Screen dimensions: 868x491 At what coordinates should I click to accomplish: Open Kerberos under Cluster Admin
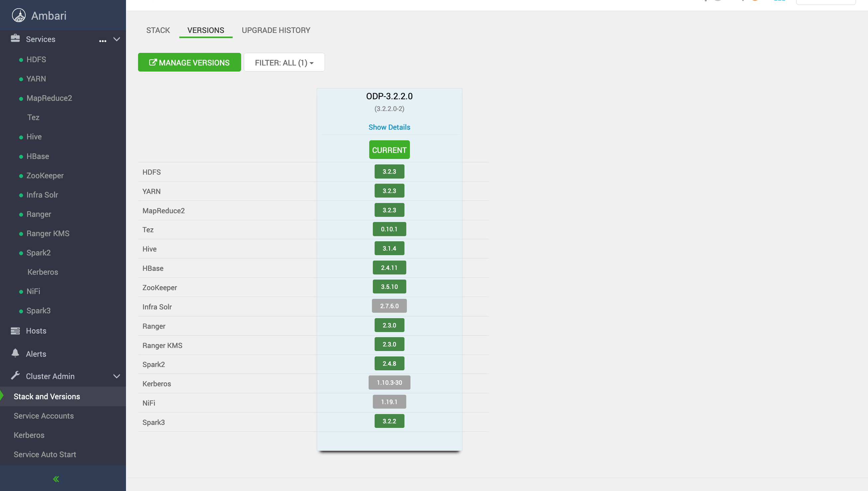29,435
